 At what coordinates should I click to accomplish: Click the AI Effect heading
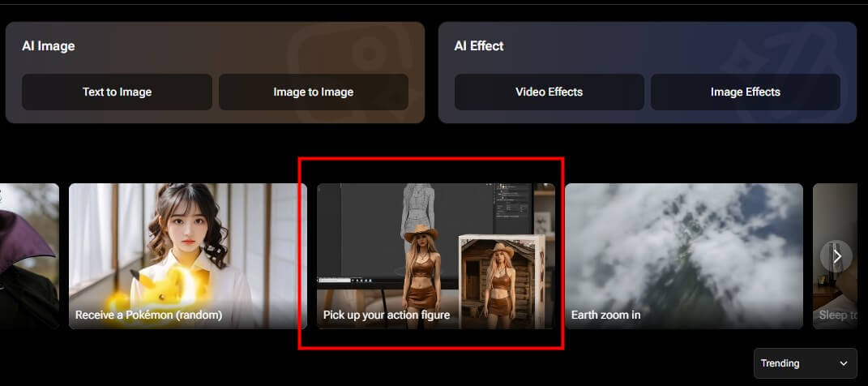coord(479,46)
